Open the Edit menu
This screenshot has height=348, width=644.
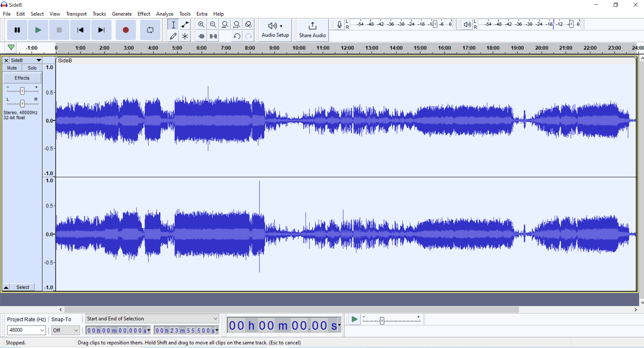pyautogui.click(x=21, y=14)
